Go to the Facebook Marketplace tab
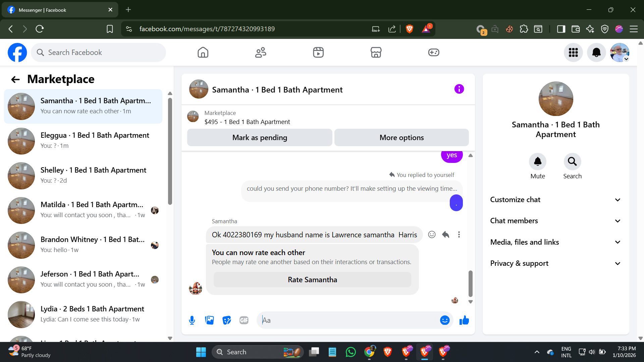The image size is (644, 362). (x=376, y=52)
